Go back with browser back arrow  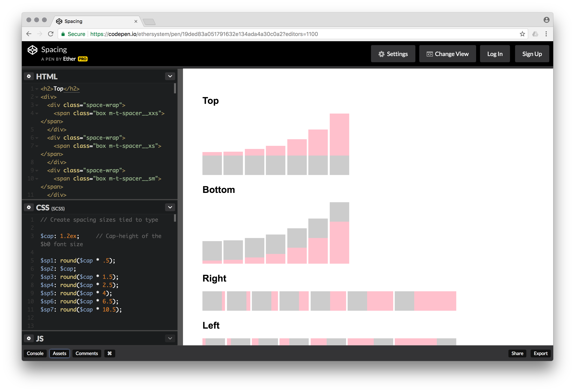29,34
